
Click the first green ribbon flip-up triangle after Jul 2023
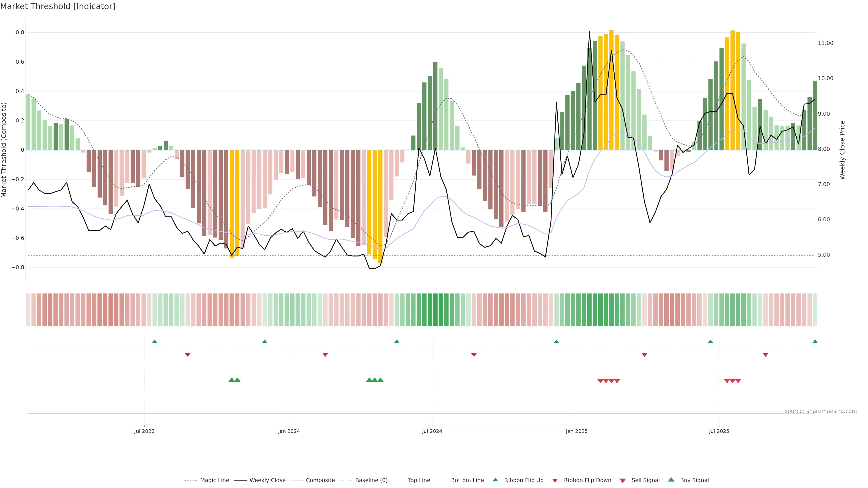coord(155,342)
